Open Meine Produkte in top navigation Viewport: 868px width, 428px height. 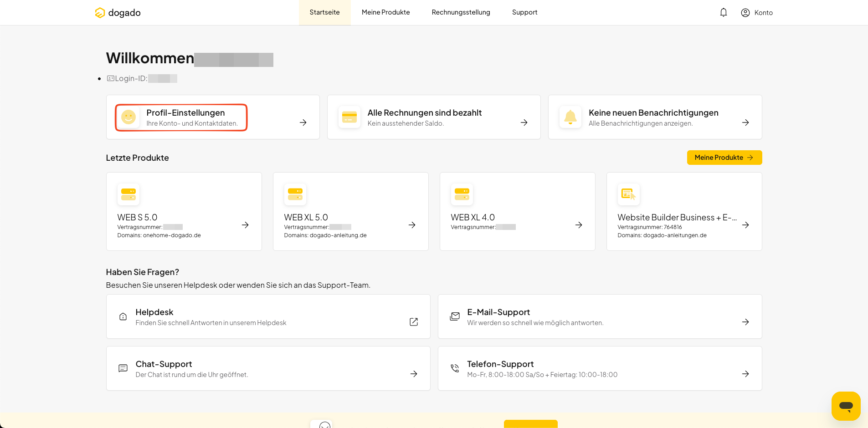coord(386,12)
